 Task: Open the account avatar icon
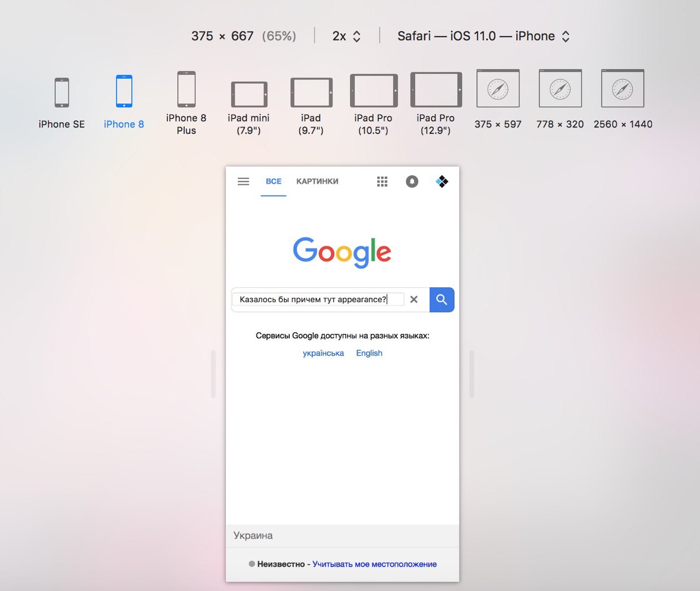(x=442, y=181)
